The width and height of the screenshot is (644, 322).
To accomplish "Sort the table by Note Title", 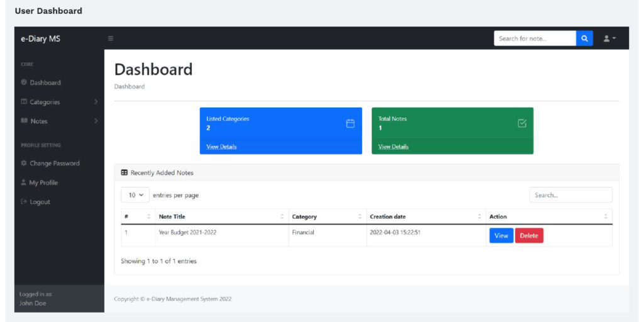I will point(220,216).
